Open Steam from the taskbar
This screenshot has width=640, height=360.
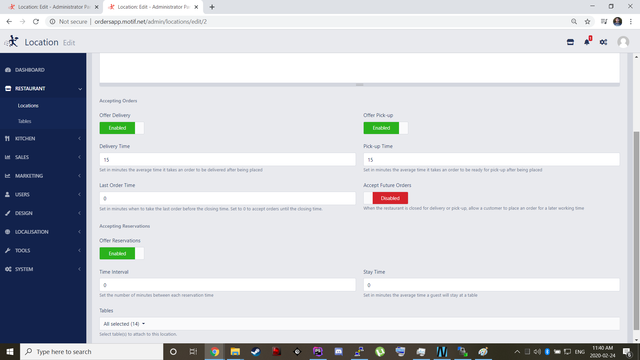point(256,351)
